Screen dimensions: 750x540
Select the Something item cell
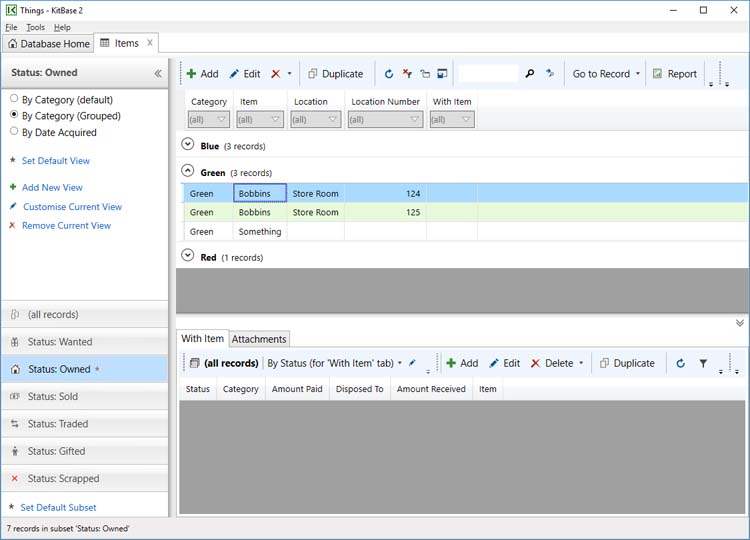260,231
